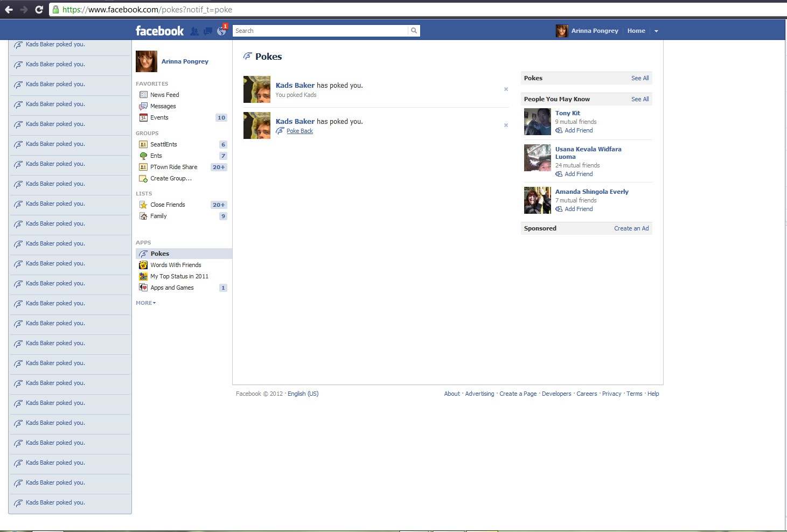Click Create an Ad link
Screen dimensions: 787x532
631,228
